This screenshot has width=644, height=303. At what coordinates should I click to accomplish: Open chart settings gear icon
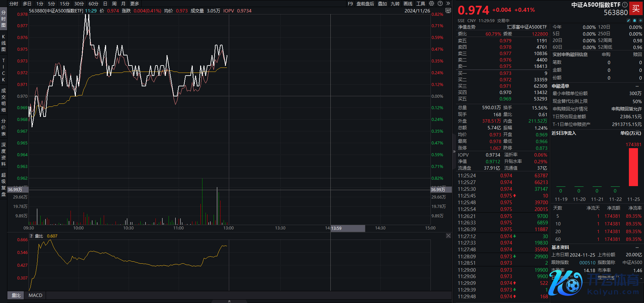[431, 4]
